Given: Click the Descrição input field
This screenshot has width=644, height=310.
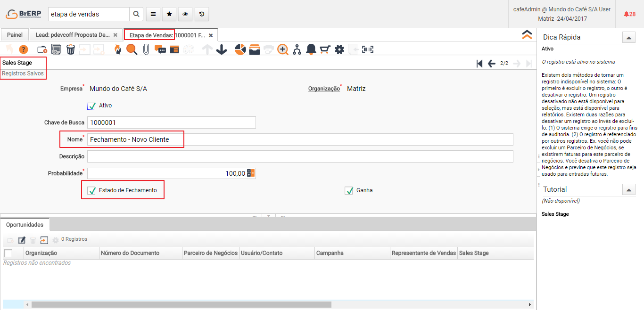Looking at the screenshot, I should tap(300, 156).
